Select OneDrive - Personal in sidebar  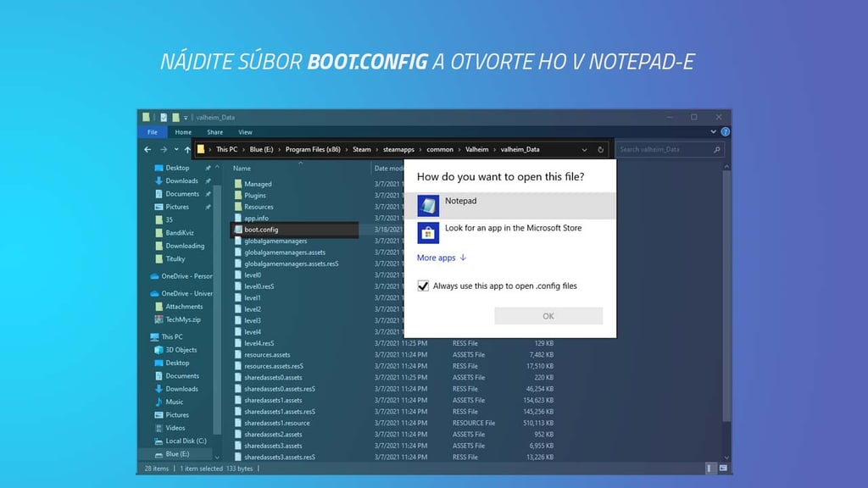(x=186, y=276)
